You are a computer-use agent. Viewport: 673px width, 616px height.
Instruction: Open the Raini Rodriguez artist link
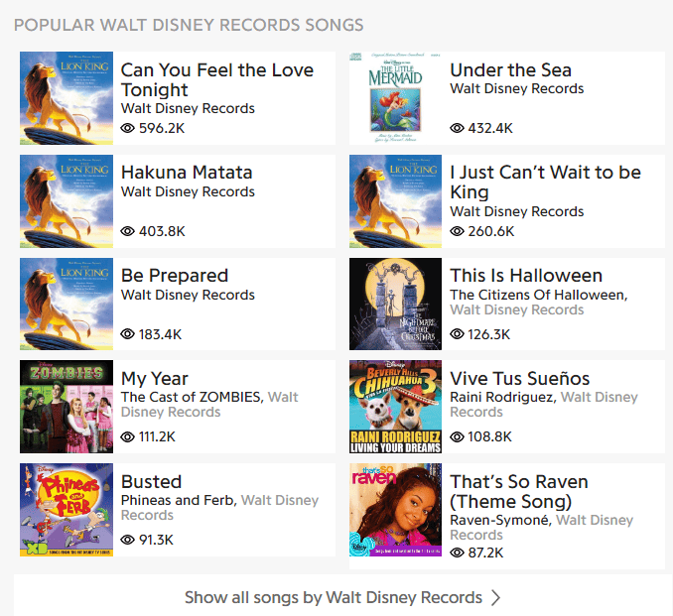pos(502,397)
